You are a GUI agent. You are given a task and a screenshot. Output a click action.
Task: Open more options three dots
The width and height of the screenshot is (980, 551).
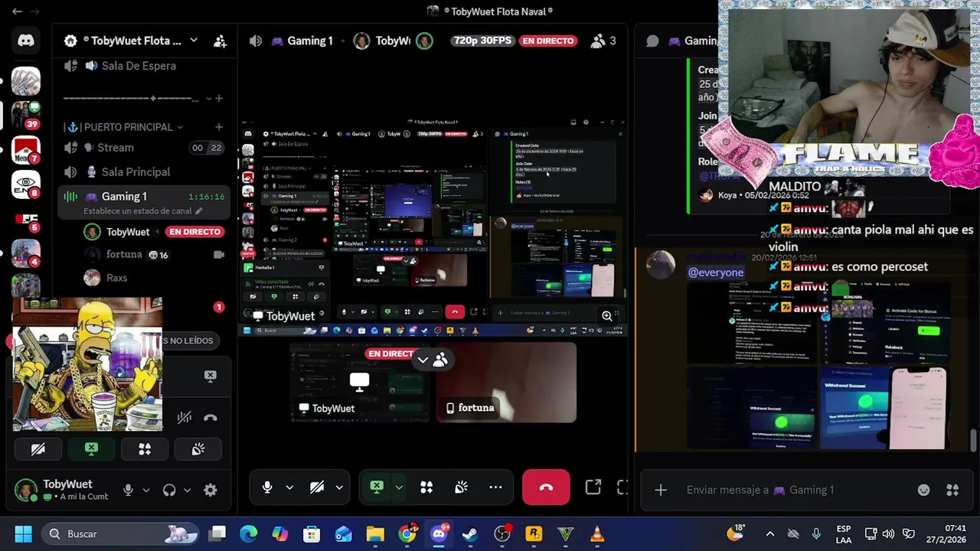click(x=495, y=487)
